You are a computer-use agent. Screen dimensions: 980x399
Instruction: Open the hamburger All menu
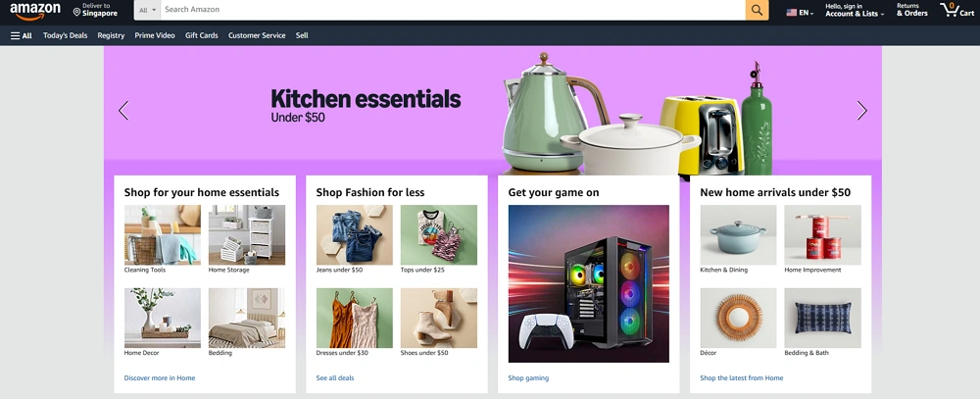[x=22, y=35]
